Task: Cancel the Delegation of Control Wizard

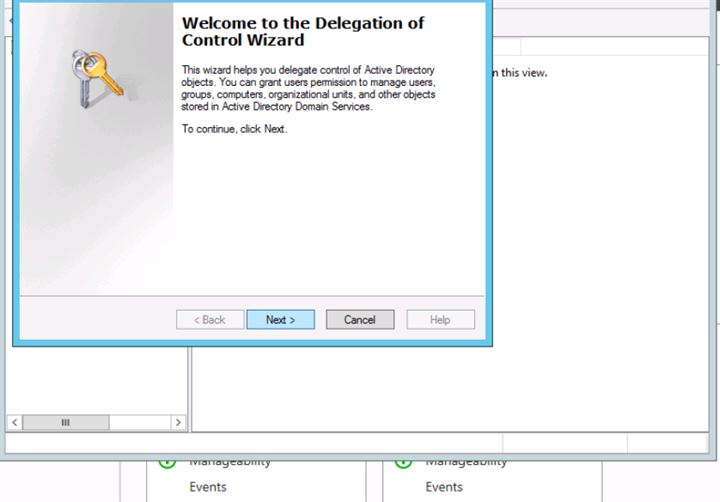Action: pyautogui.click(x=359, y=320)
